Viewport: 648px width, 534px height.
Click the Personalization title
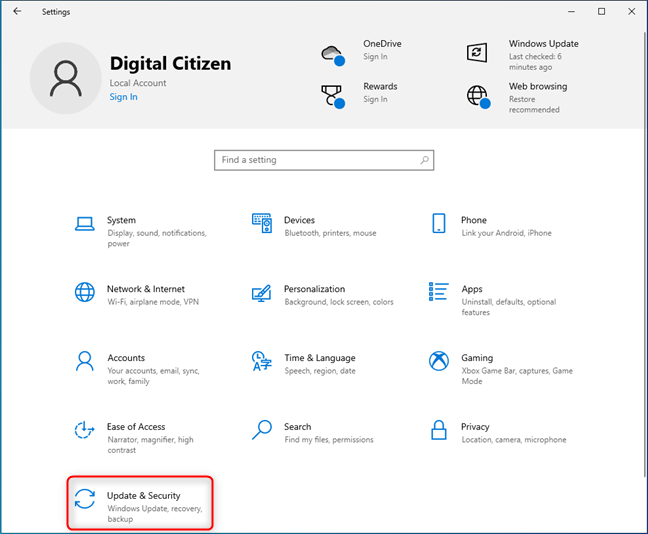tap(314, 289)
